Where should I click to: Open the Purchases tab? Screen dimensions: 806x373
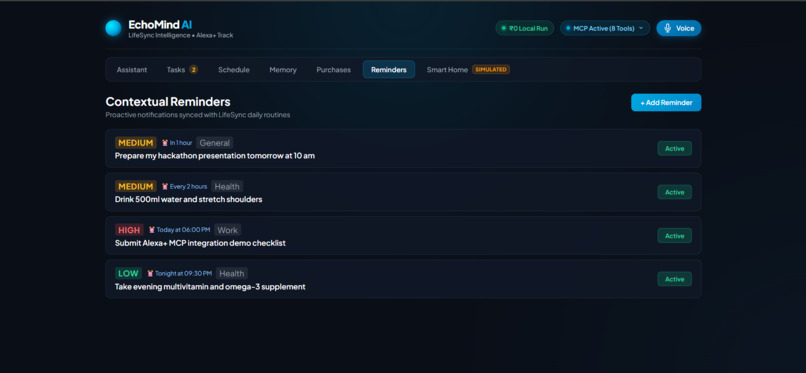(x=334, y=69)
